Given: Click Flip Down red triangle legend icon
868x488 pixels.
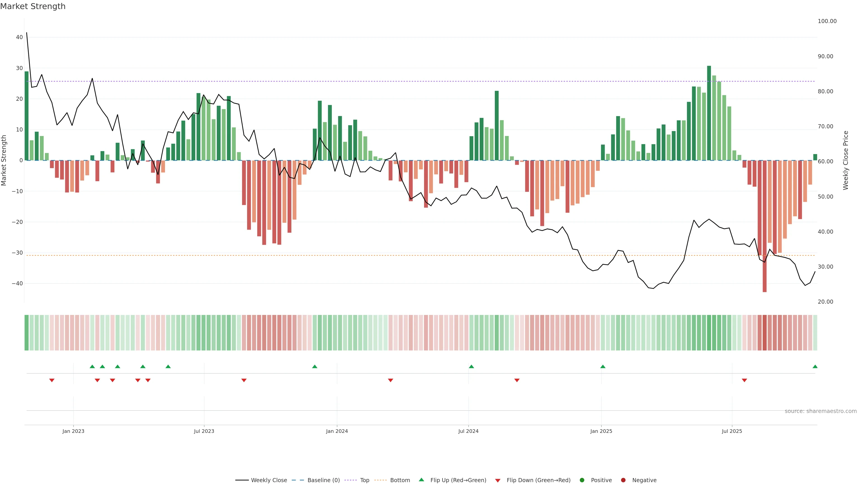Looking at the screenshot, I should 498,480.
